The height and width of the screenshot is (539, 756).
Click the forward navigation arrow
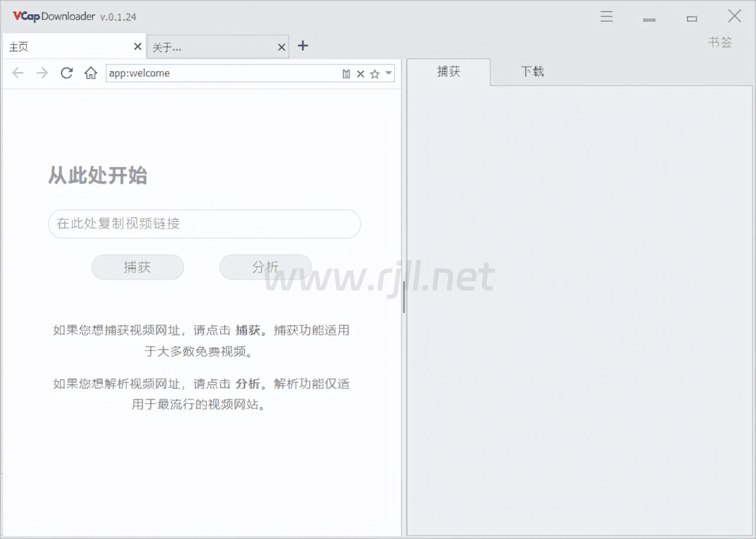(x=42, y=73)
